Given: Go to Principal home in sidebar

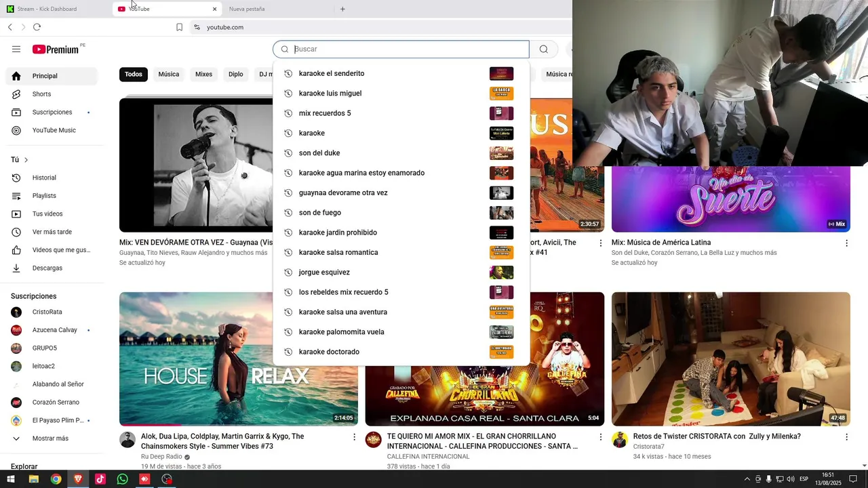Looking at the screenshot, I should click(x=52, y=76).
